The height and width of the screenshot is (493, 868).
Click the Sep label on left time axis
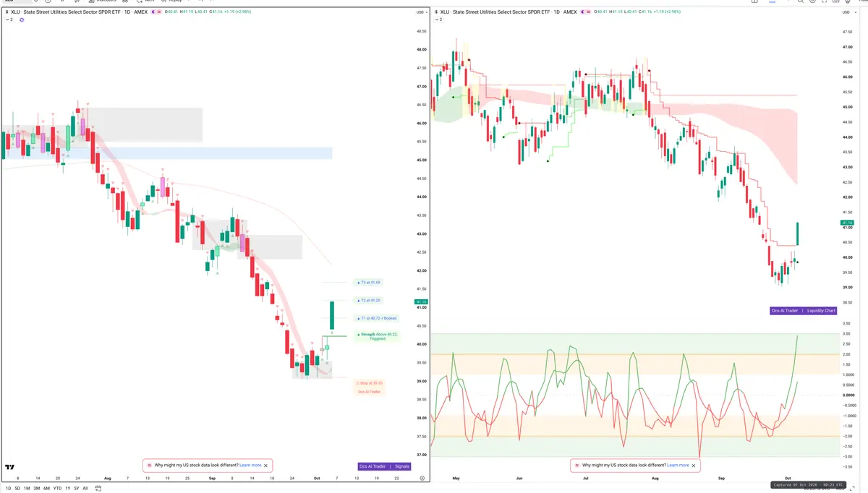[213, 479]
